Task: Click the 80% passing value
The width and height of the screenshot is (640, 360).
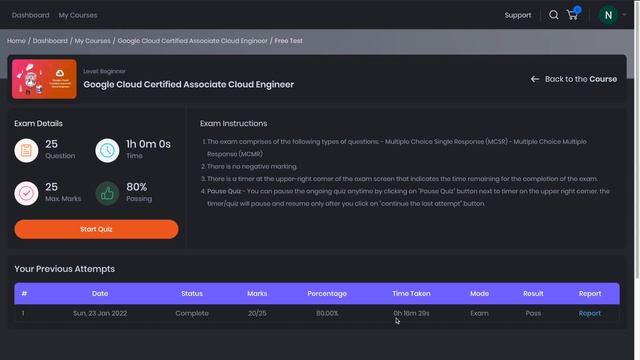Action: pos(136,187)
